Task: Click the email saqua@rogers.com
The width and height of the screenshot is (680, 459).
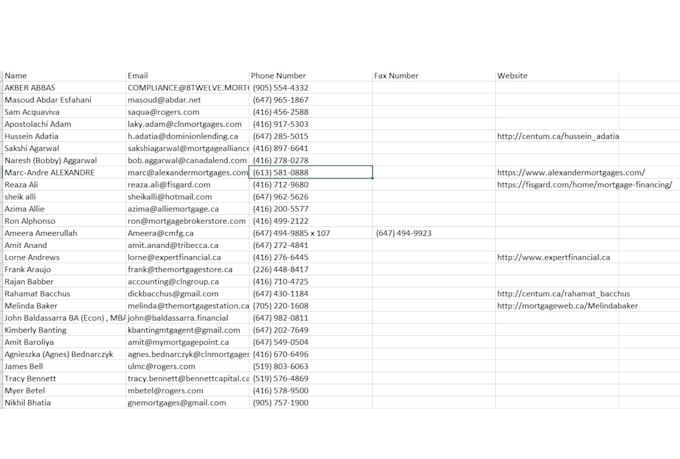Action: 163,112
